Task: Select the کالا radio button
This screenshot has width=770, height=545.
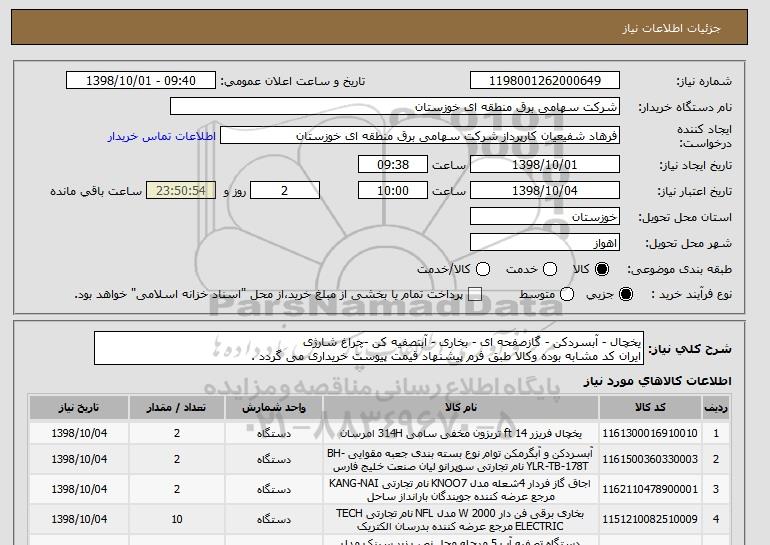Action: click(x=602, y=269)
